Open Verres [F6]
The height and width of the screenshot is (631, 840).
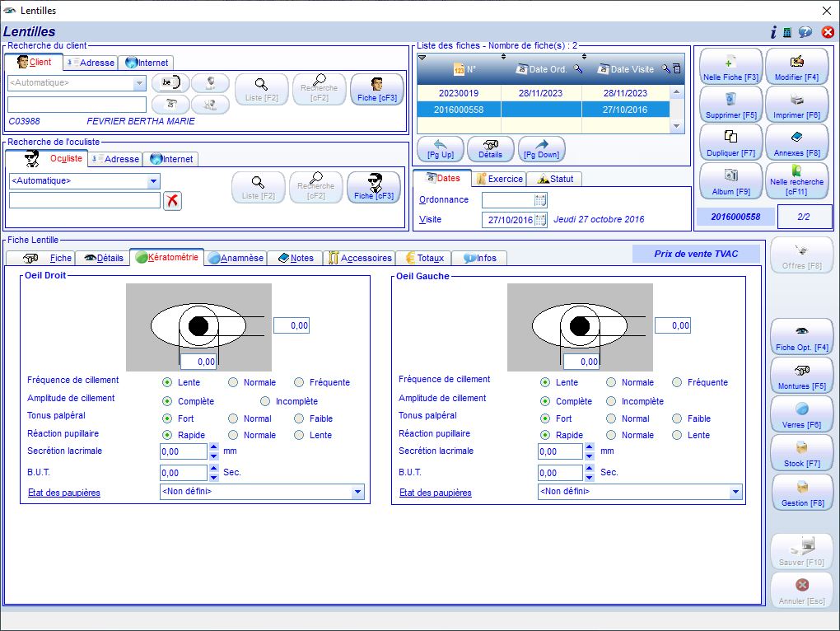point(802,414)
